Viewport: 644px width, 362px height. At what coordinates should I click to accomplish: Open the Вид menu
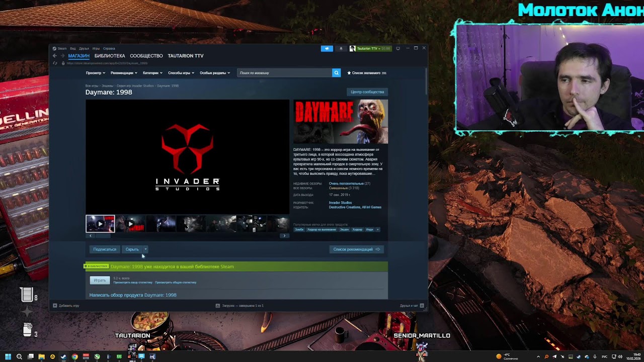(x=72, y=49)
